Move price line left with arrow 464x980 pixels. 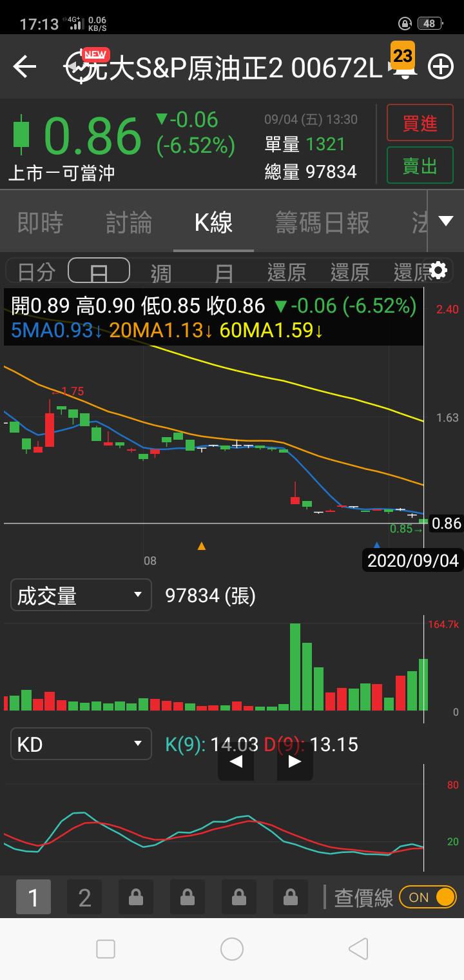click(x=236, y=761)
